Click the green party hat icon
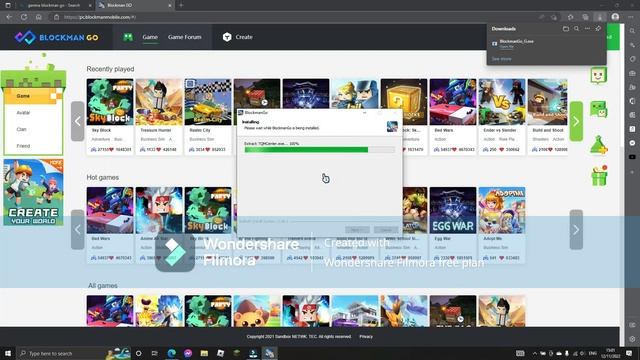 598,145
